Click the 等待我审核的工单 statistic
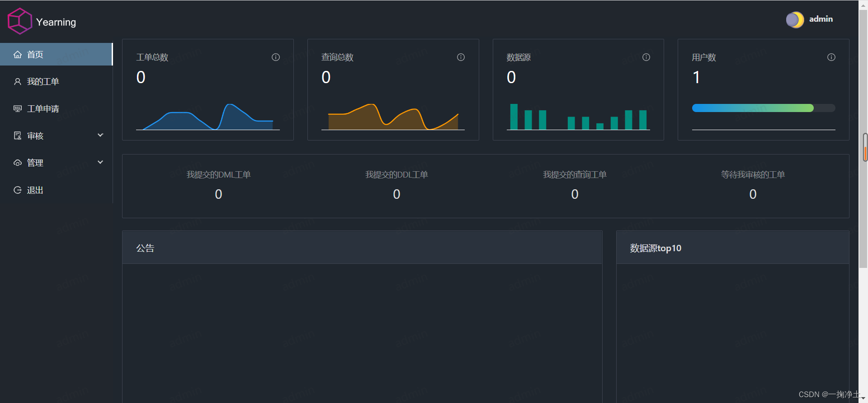This screenshot has height=403, width=868. (753, 185)
